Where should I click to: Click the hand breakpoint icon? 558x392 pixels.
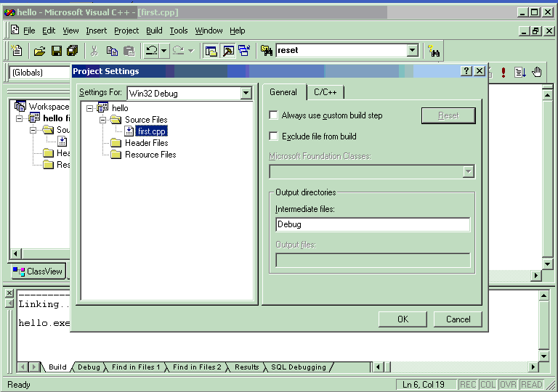(537, 72)
